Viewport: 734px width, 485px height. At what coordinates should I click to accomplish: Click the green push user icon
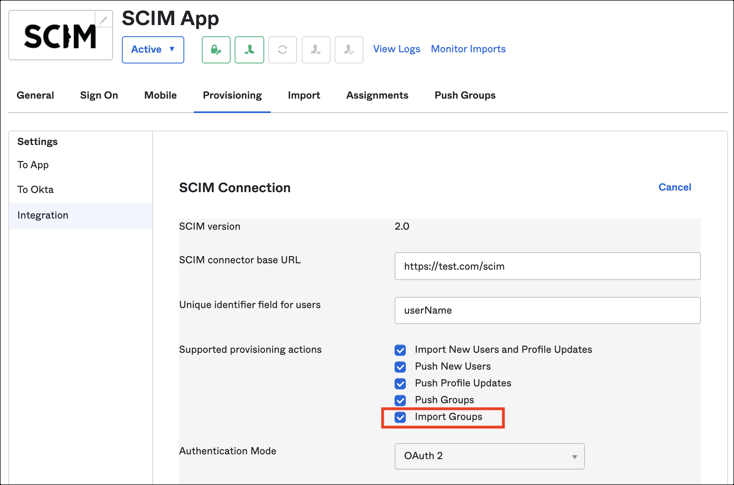(x=249, y=49)
